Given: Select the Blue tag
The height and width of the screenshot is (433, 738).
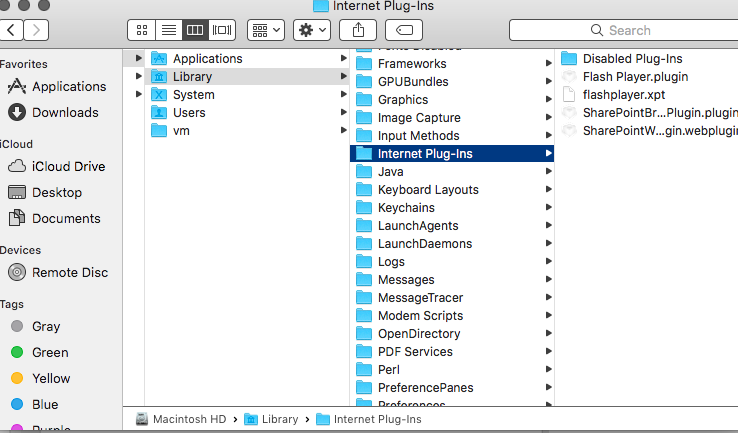Looking at the screenshot, I should pyautogui.click(x=35, y=404).
